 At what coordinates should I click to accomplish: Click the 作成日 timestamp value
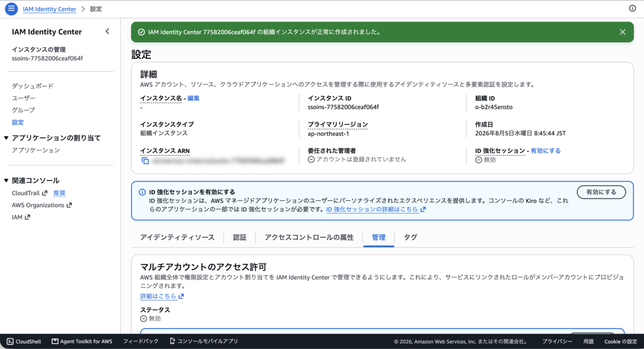[521, 133]
